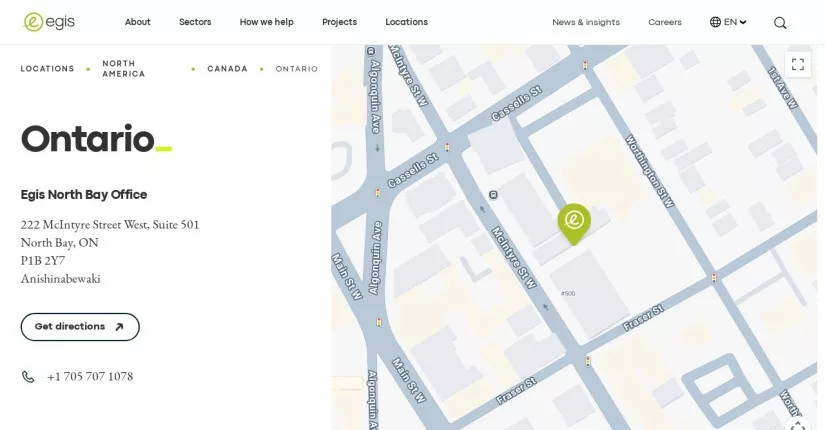Image resolution: width=825 pixels, height=430 pixels.
Task: Open the Projects menu
Action: point(339,22)
